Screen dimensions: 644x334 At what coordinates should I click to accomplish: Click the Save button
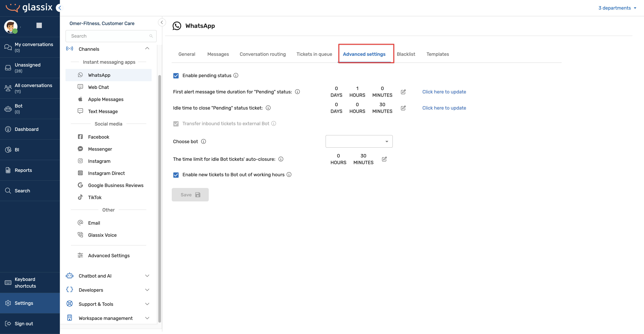click(190, 195)
